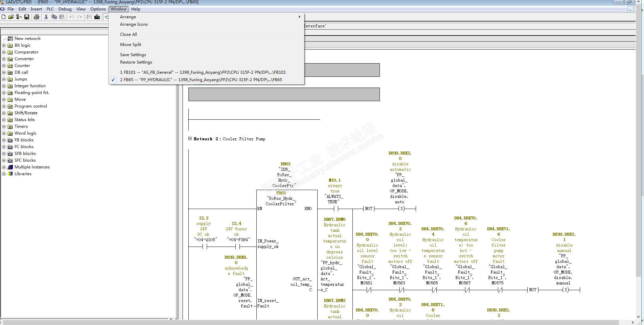
Task: Click the online/offline connection toolbar icon
Action: [19, 17]
